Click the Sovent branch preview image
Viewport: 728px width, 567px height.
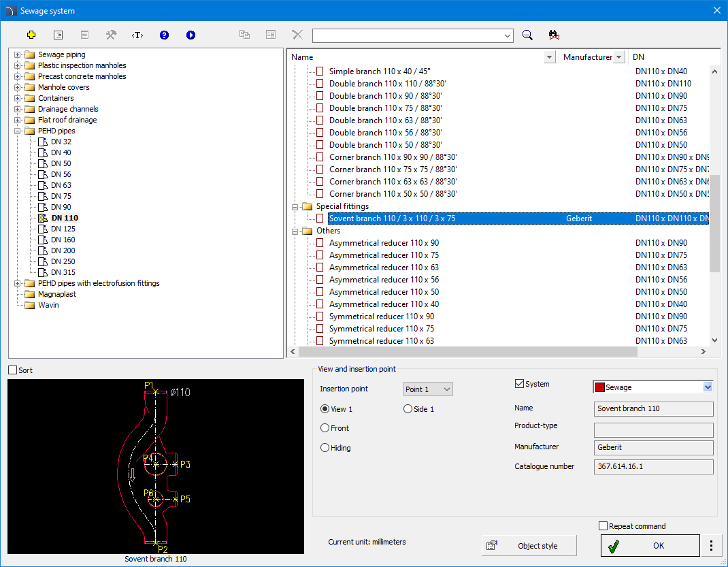pyautogui.click(x=156, y=466)
